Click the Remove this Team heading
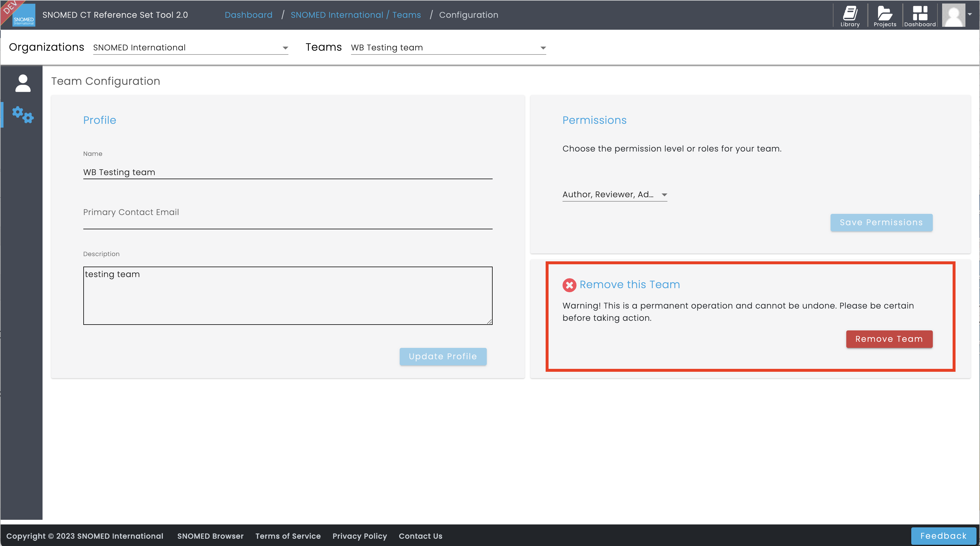Screen dimensions: 980x546 pyautogui.click(x=630, y=285)
